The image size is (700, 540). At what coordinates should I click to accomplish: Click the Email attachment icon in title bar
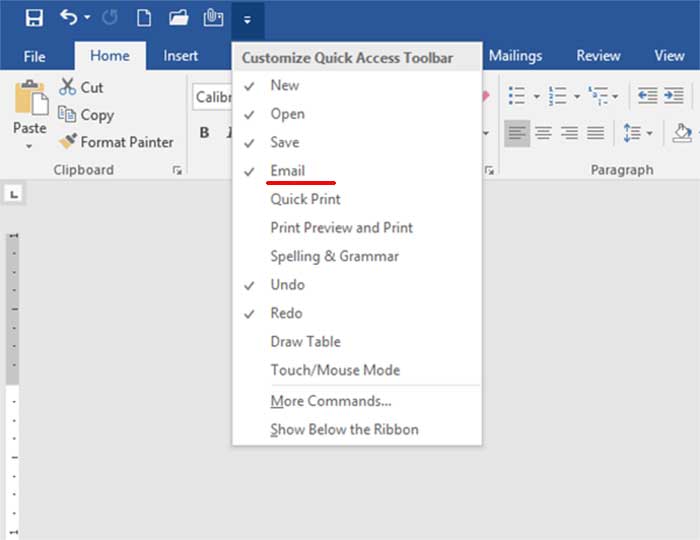click(x=212, y=18)
